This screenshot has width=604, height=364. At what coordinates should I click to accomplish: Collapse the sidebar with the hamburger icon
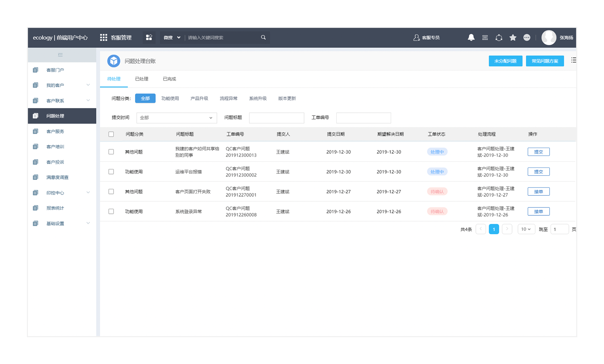pos(60,55)
